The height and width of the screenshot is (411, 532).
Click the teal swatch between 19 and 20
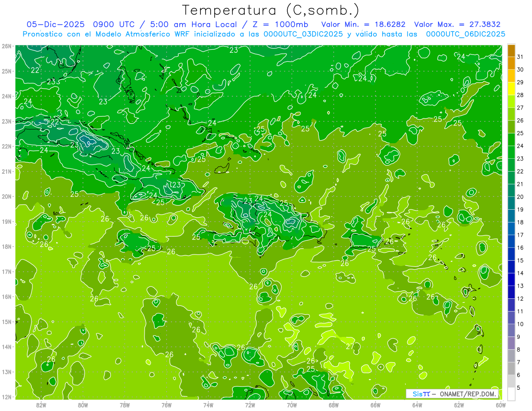coord(511,203)
